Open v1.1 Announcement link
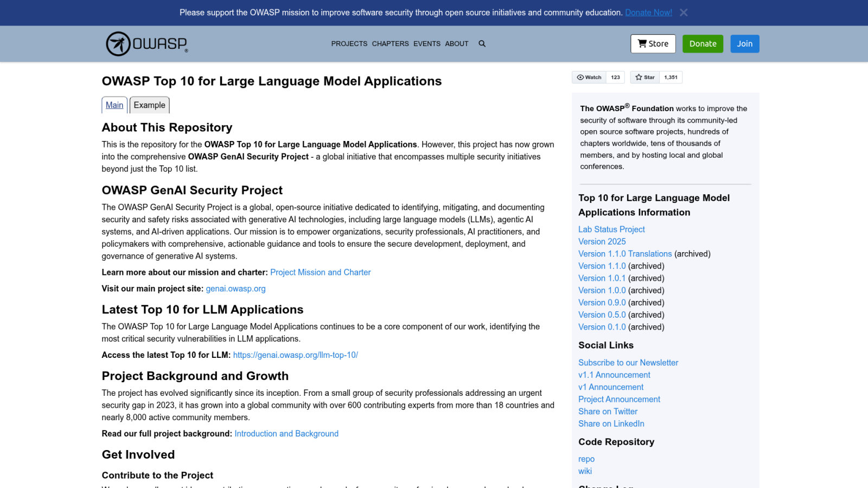 [x=614, y=375]
